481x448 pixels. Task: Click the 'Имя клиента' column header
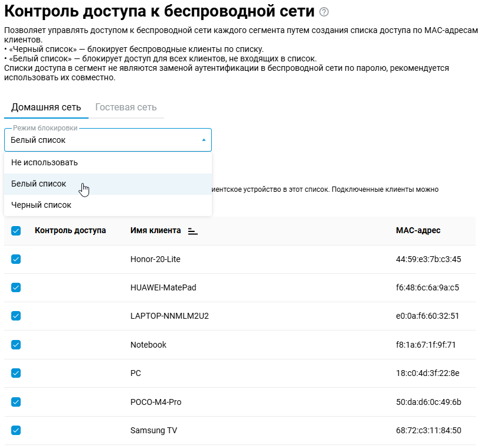pyautogui.click(x=155, y=230)
